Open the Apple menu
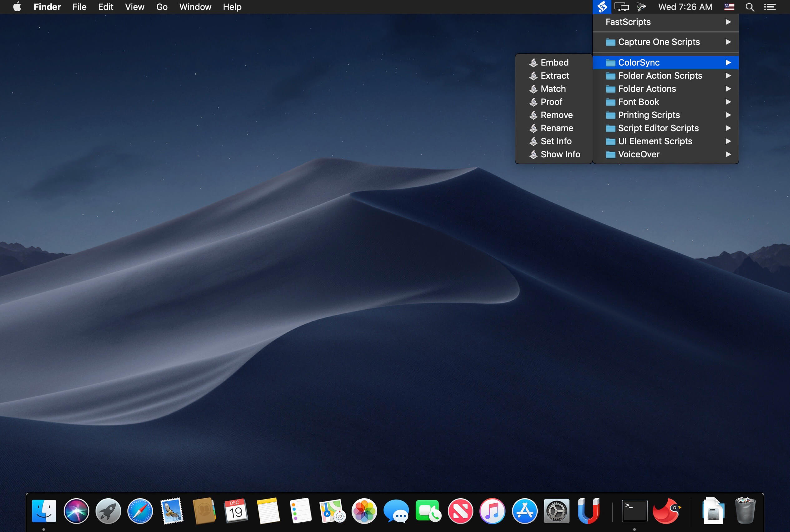 17,7
